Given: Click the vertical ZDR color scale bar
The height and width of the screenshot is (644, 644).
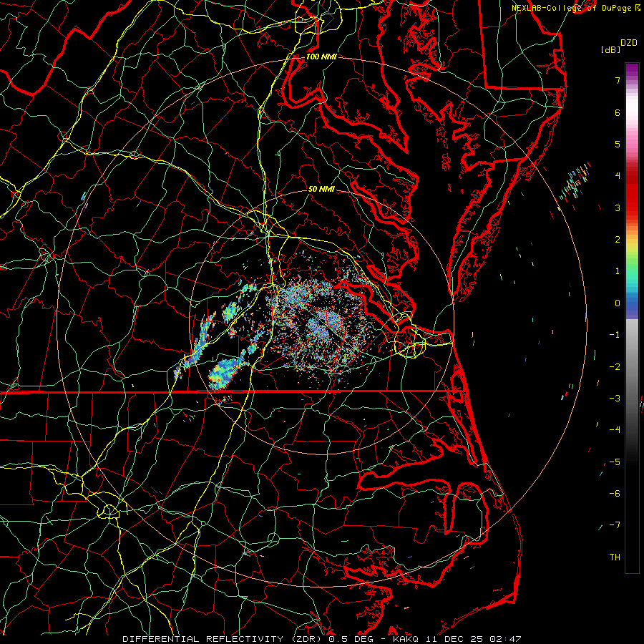Looking at the screenshot, I should point(632,318).
